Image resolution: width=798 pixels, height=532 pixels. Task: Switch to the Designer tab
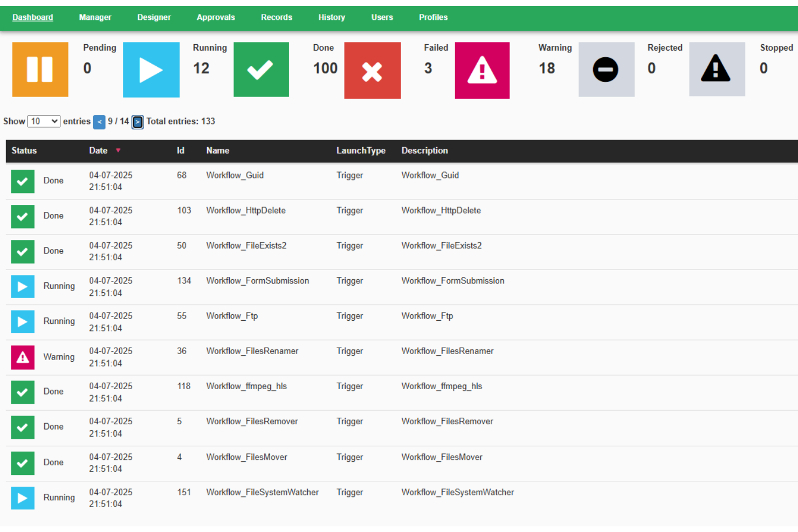[154, 17]
